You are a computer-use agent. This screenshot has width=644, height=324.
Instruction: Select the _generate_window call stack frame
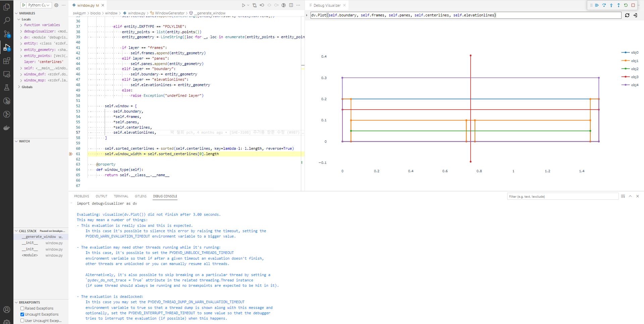(41, 237)
